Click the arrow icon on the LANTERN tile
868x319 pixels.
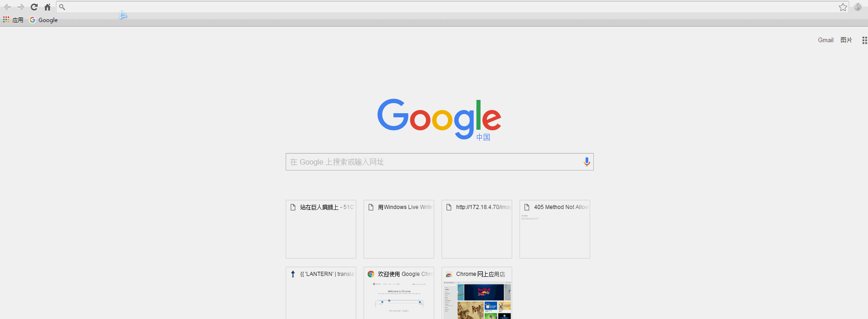click(x=293, y=274)
